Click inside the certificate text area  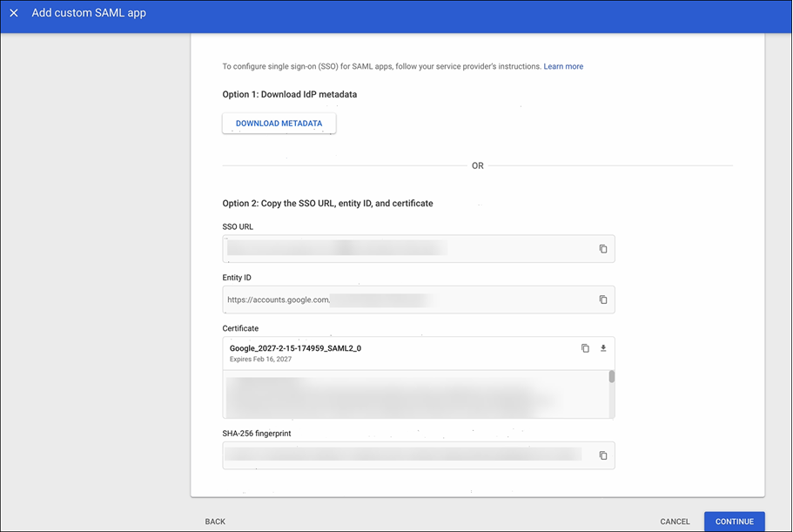coord(409,396)
